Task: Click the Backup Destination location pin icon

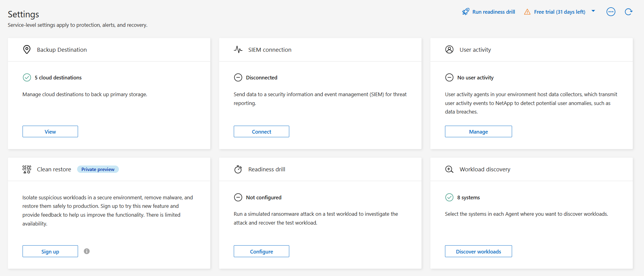Action: (27, 49)
